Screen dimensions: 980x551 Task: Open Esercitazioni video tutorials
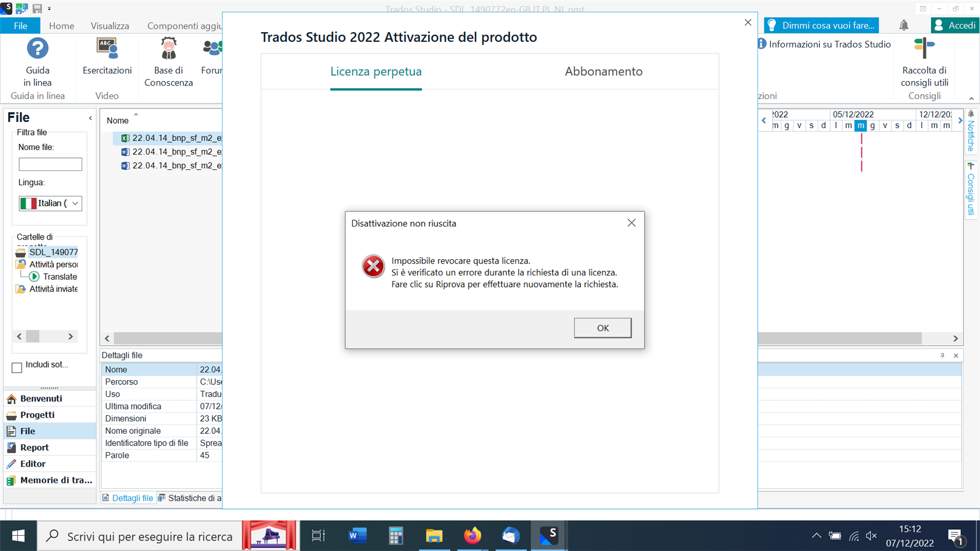(x=107, y=49)
